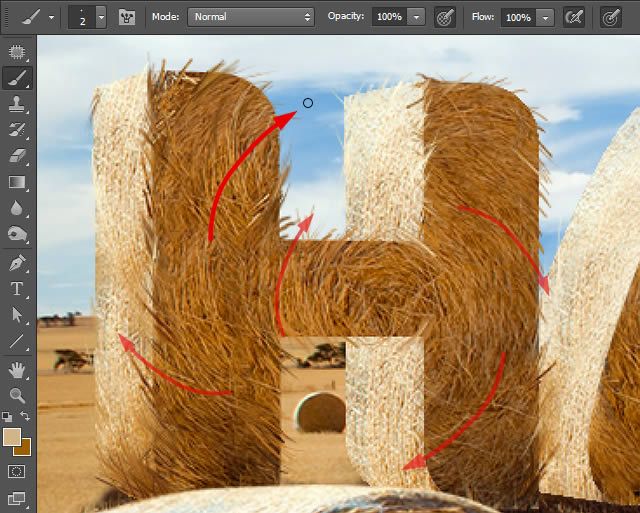Select the Clone Stamp tool

pos(17,104)
